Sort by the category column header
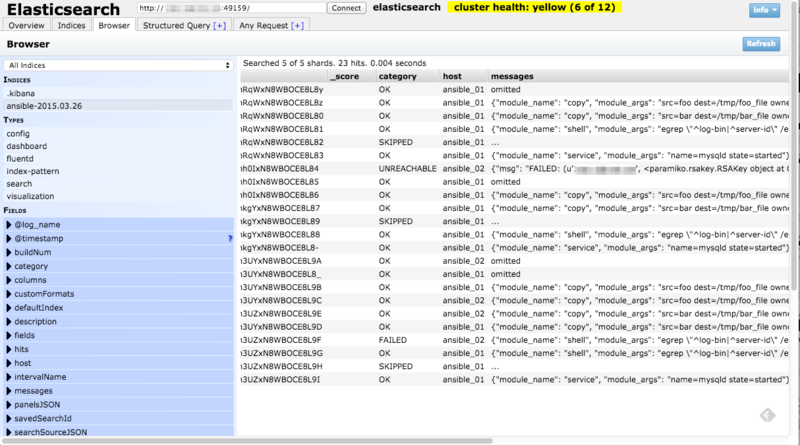This screenshot has width=800, height=445. pyautogui.click(x=408, y=76)
